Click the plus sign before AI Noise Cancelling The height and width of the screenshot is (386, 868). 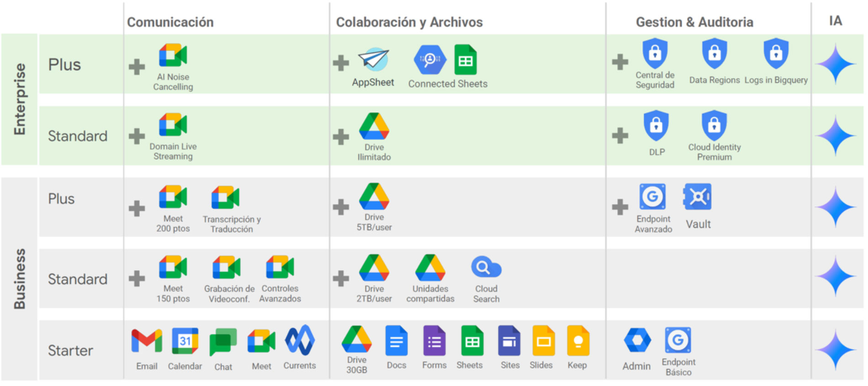[137, 67]
